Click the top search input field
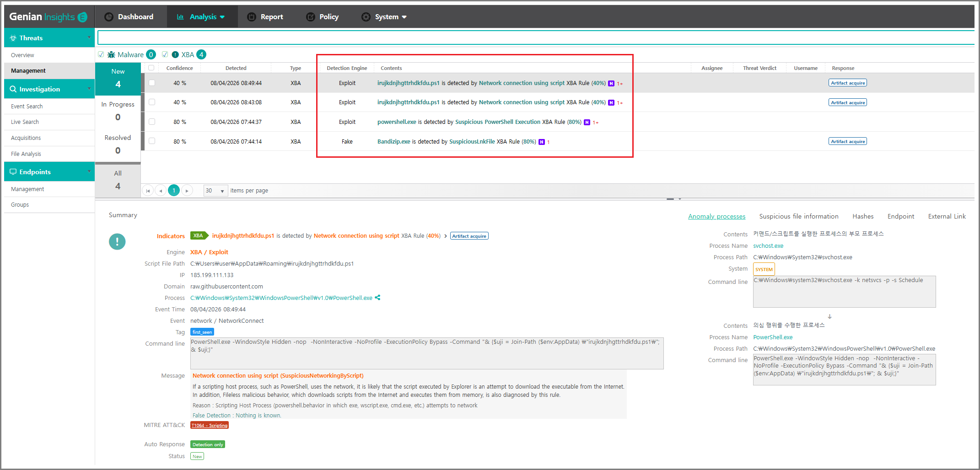The image size is (980, 470). 536,37
